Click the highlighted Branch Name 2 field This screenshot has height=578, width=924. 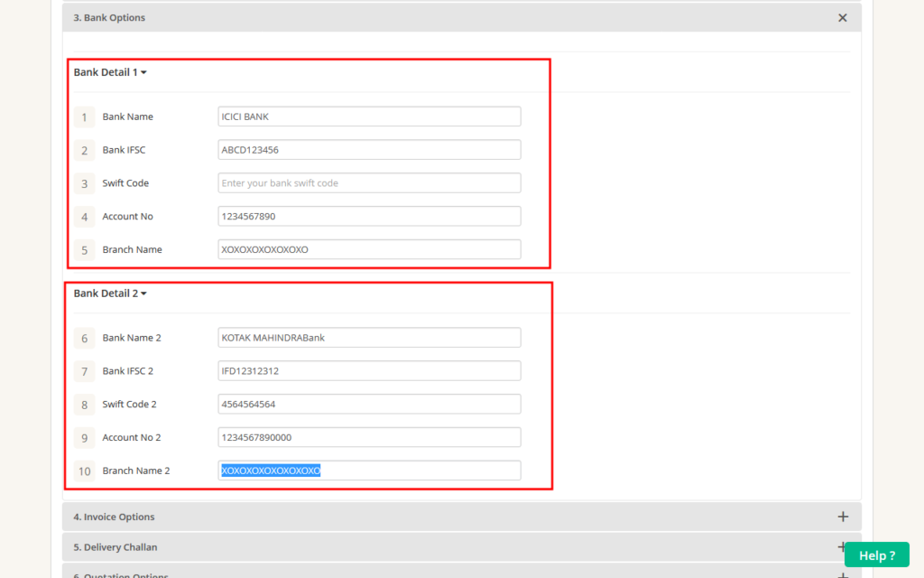368,470
